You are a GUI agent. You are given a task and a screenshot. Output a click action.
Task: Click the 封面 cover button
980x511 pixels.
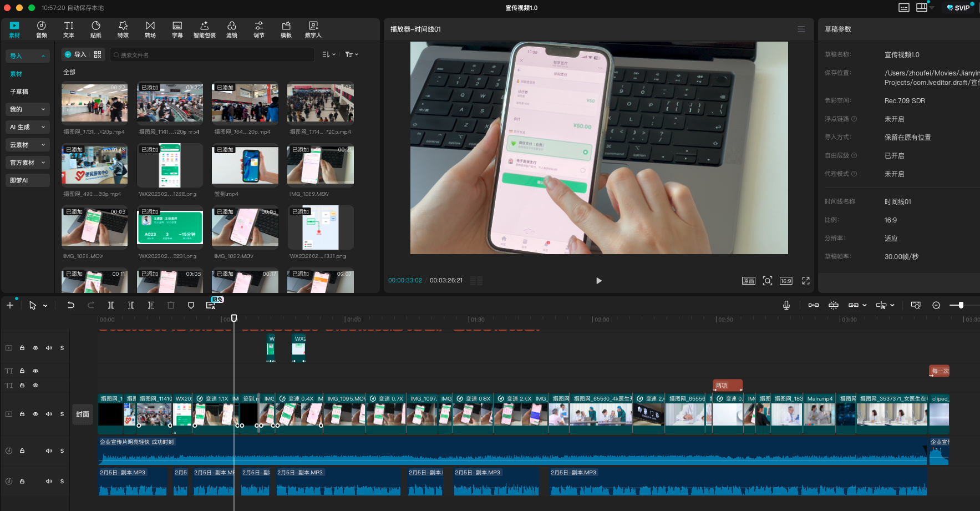tap(83, 414)
